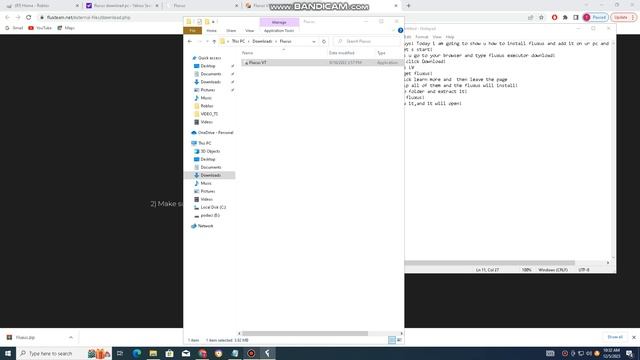Image resolution: width=640 pixels, height=360 pixels.
Task: Click the red Opera-style extension icon
Action: [554, 18]
